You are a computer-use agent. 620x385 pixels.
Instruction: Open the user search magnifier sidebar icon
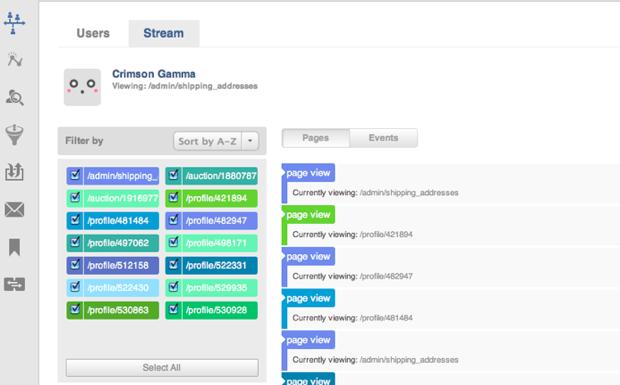tap(15, 97)
